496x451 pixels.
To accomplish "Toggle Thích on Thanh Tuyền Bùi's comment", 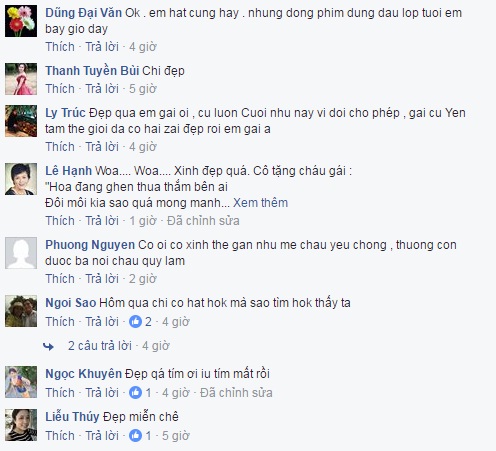I will [x=60, y=89].
